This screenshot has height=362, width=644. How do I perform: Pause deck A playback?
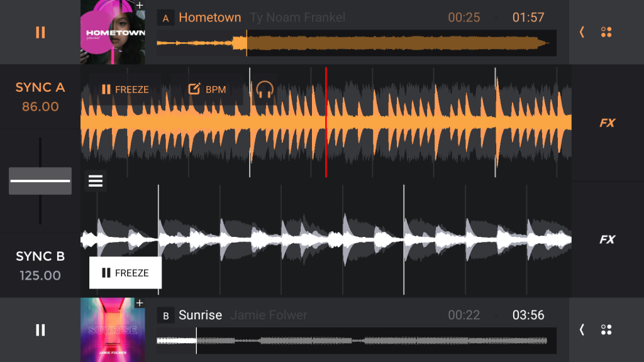(40, 32)
